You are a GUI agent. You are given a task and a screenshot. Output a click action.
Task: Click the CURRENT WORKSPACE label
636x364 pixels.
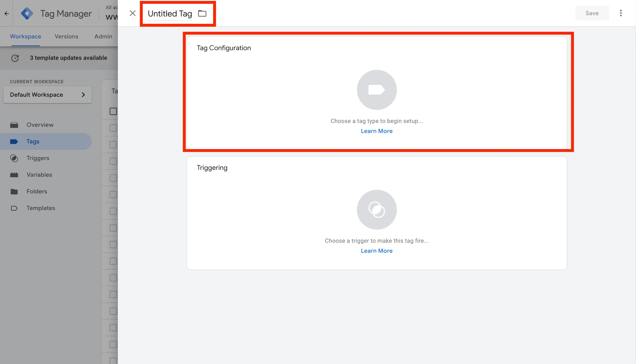pos(37,82)
